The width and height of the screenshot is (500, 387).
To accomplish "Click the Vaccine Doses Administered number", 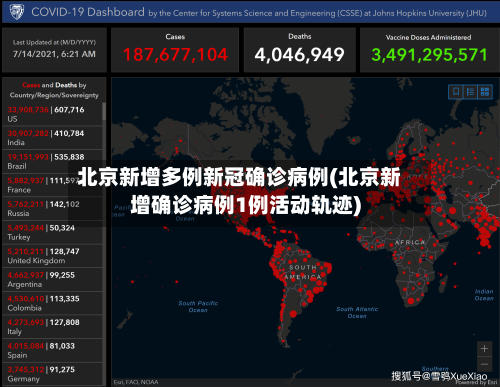I will click(429, 55).
